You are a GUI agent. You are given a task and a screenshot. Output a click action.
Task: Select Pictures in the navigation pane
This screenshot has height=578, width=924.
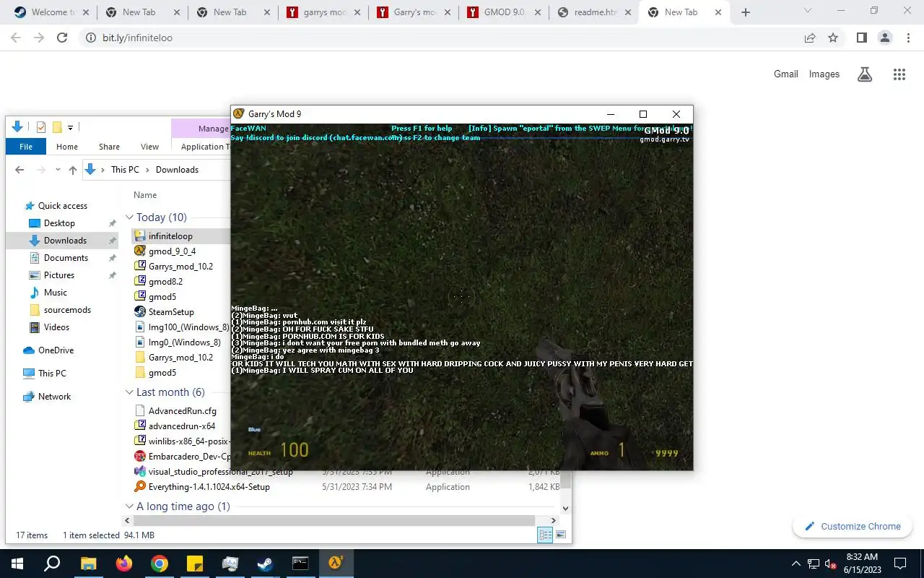pos(59,275)
